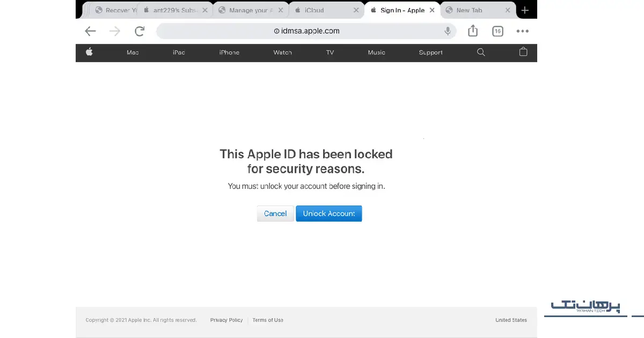Open the Privacy Policy footer link
The height and width of the screenshot is (338, 644).
coord(226,320)
